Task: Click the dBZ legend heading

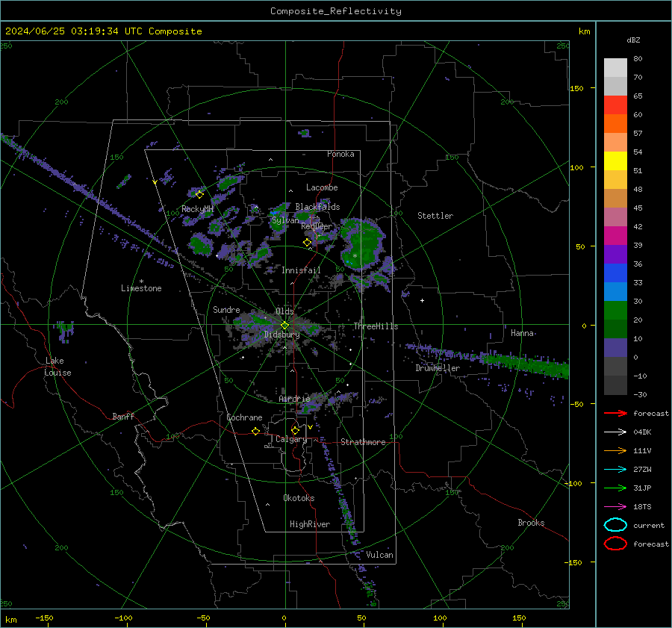Action: pyautogui.click(x=633, y=40)
